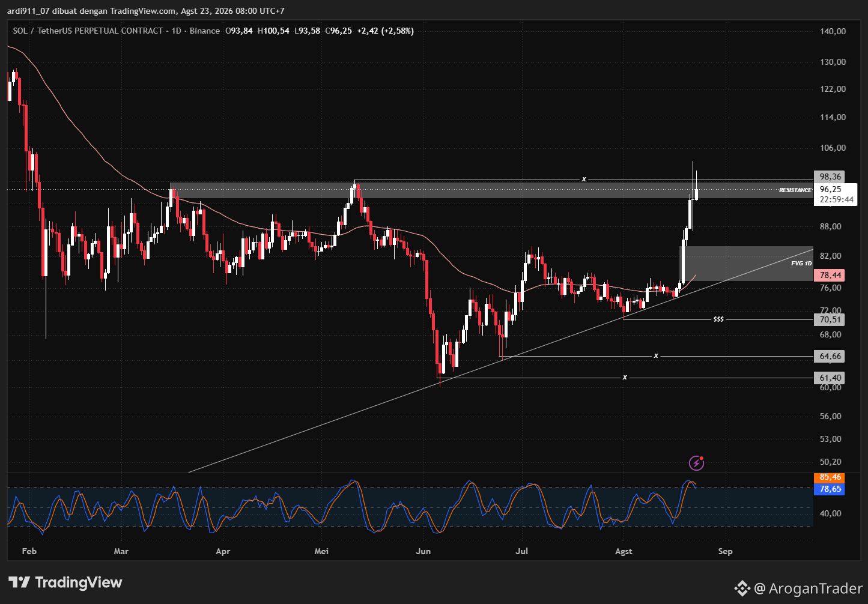Click the Agst label on the time axis
Screen dimensions: 868x604
(624, 551)
